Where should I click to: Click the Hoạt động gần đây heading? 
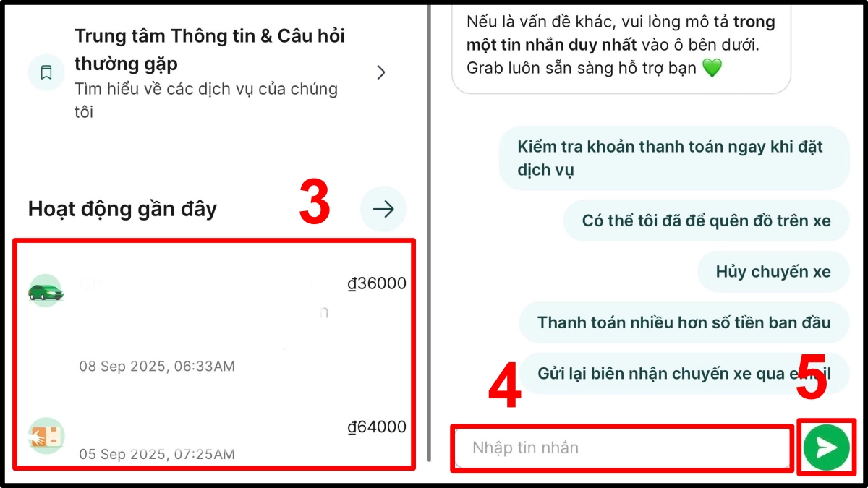122,209
